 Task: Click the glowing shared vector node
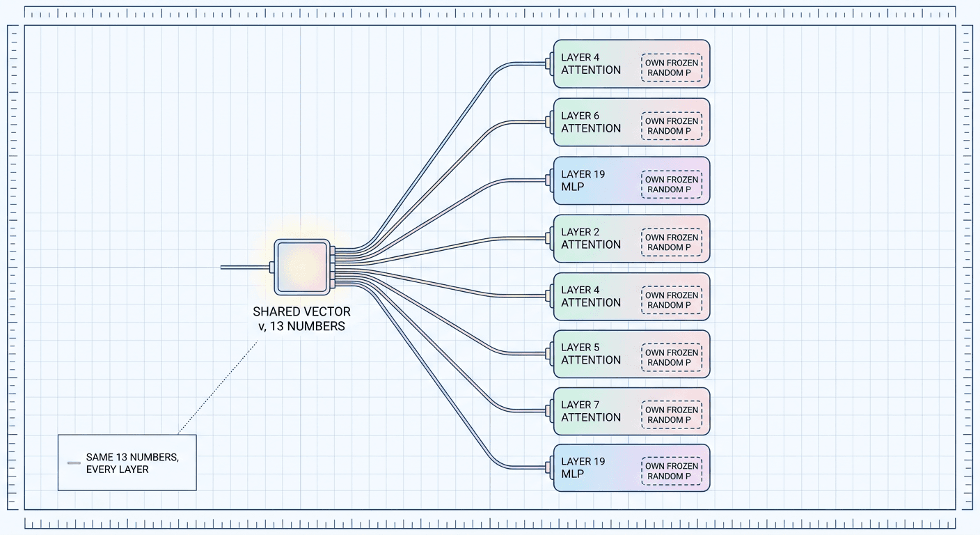coord(301,266)
